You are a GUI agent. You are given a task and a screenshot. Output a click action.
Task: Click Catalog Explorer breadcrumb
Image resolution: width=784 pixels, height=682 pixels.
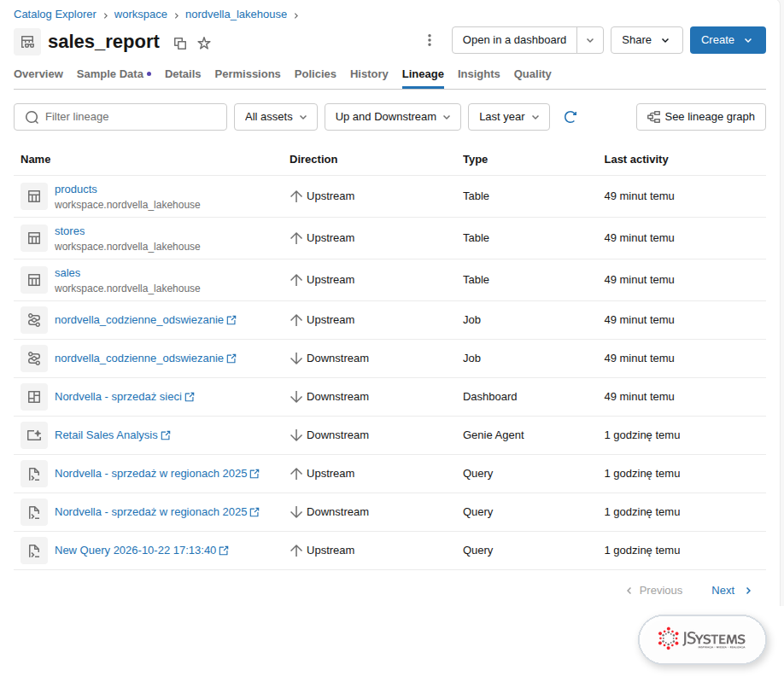click(x=55, y=15)
